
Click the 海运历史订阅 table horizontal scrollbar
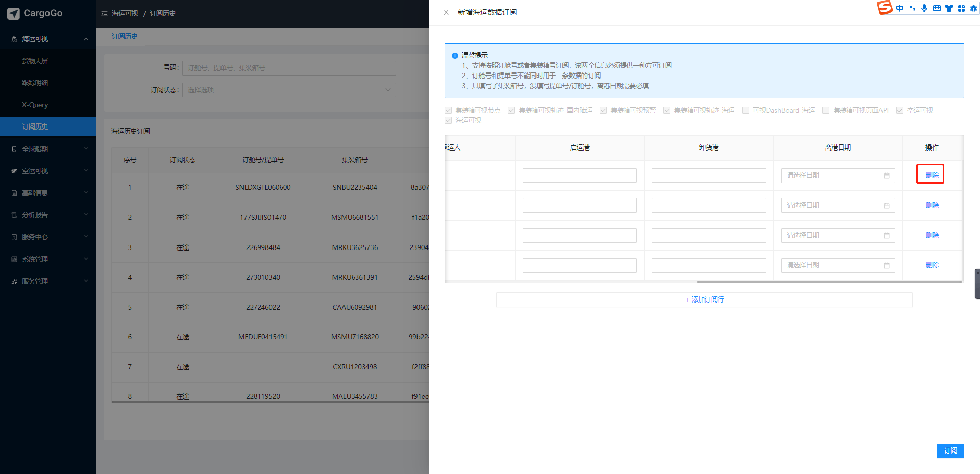270,402
